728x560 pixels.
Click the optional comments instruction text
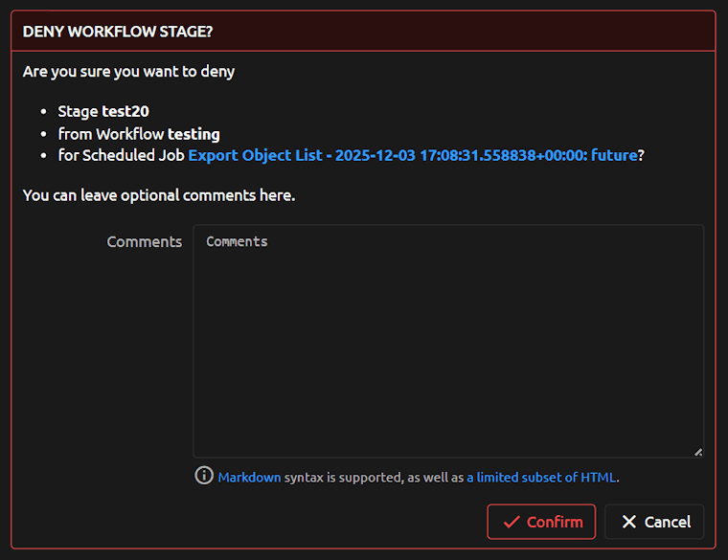pos(159,195)
